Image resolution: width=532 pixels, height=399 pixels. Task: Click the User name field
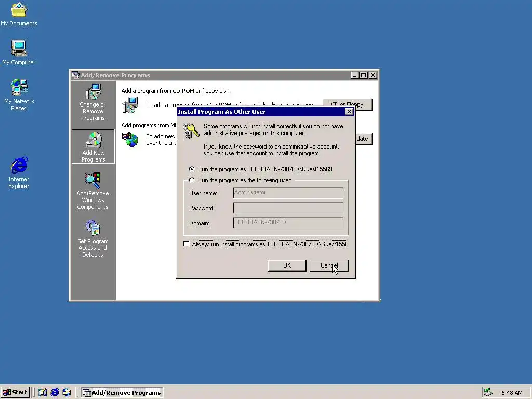pos(288,193)
